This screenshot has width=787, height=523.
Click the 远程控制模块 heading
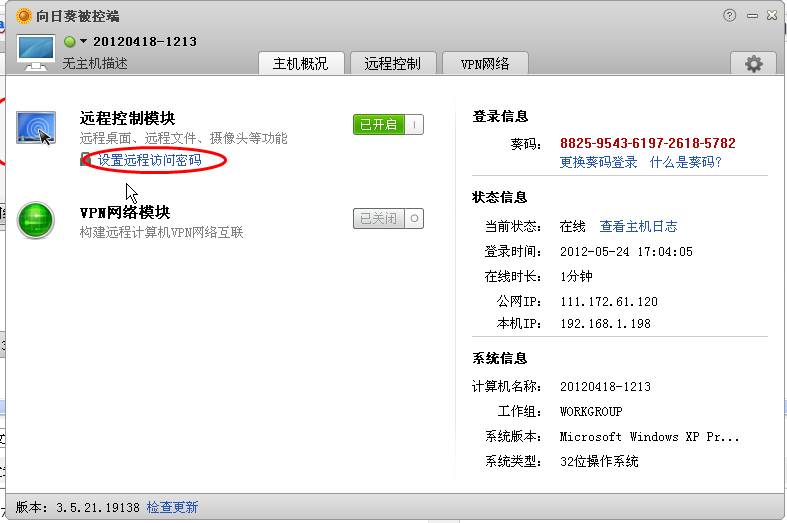[x=127, y=118]
